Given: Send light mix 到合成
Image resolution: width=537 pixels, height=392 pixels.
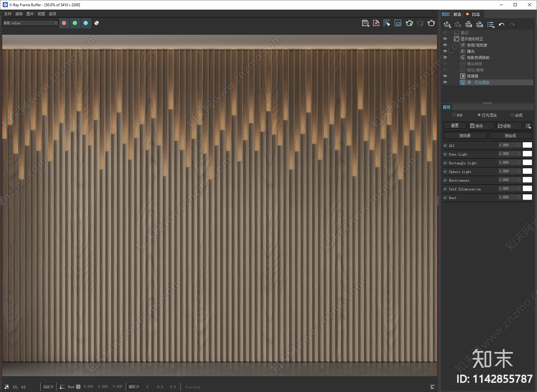Looking at the screenshot, I should click(510, 136).
